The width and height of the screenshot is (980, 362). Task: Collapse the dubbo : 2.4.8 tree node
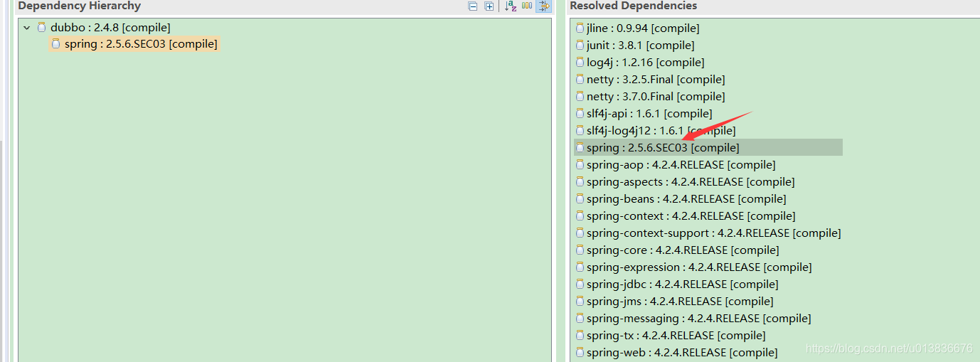(27, 28)
